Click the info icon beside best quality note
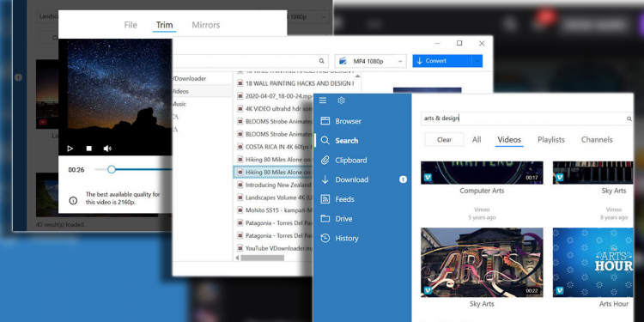 click(73, 200)
